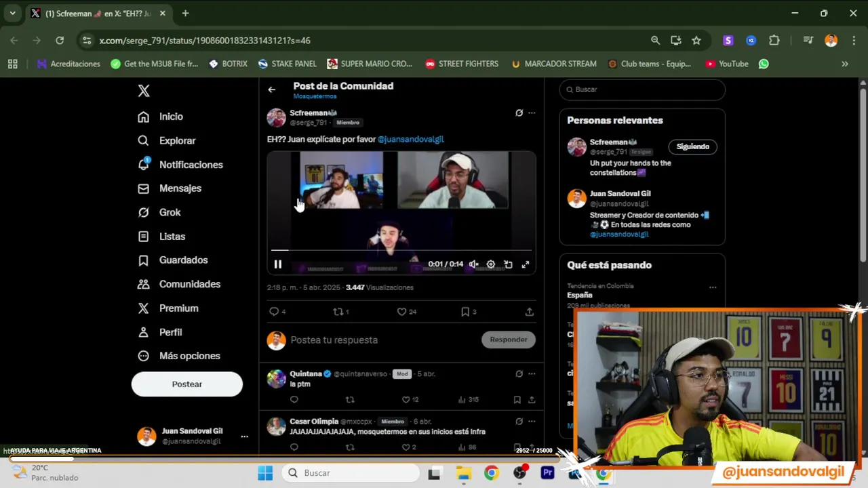Click the Postea tu respuesta field

383,340
